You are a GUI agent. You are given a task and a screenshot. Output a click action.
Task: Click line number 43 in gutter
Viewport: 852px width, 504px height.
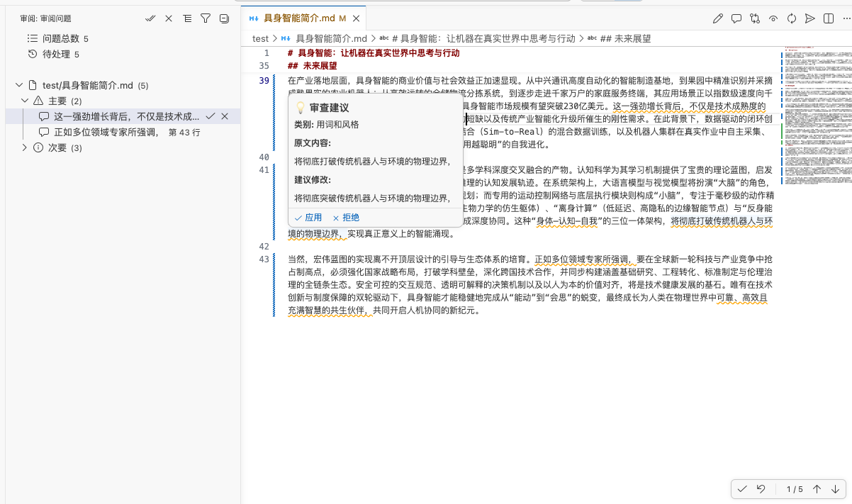[264, 259]
